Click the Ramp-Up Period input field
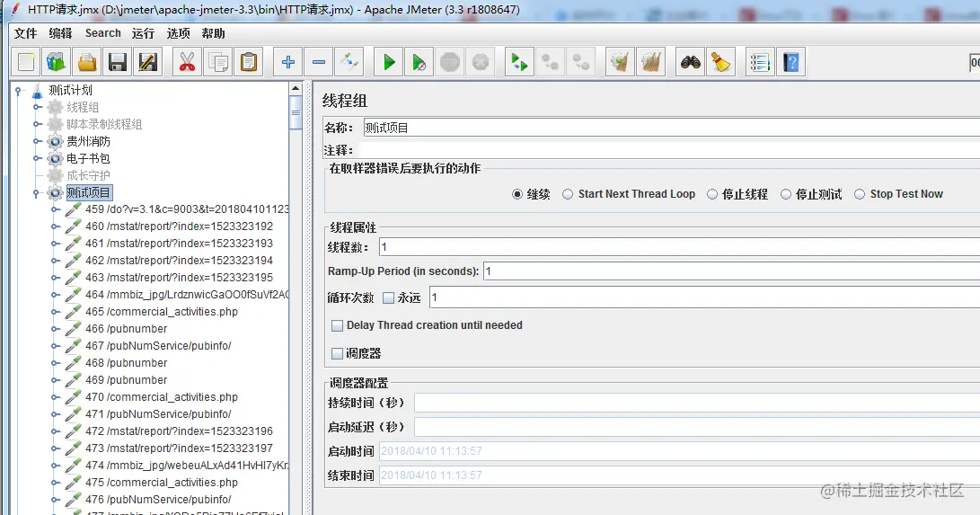The width and height of the screenshot is (980, 515). coord(732,271)
